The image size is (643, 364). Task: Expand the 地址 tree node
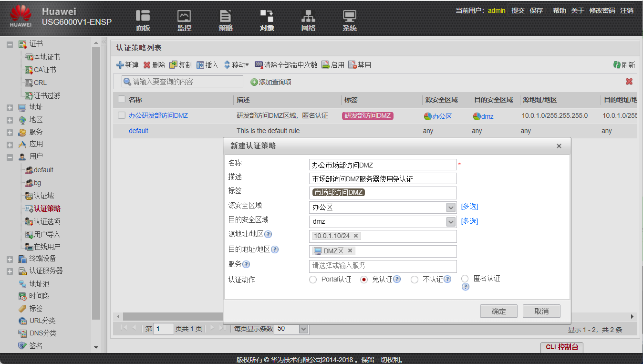click(x=10, y=108)
